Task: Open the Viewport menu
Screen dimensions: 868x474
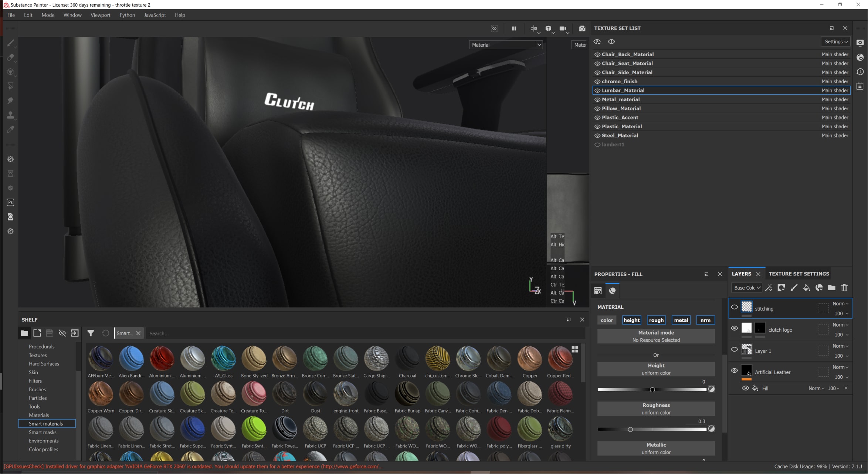Action: coord(100,15)
